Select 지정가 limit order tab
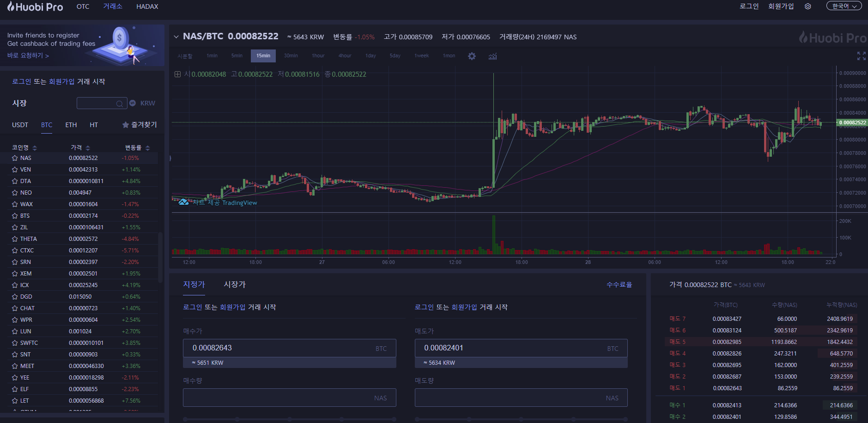868x423 pixels. tap(194, 284)
